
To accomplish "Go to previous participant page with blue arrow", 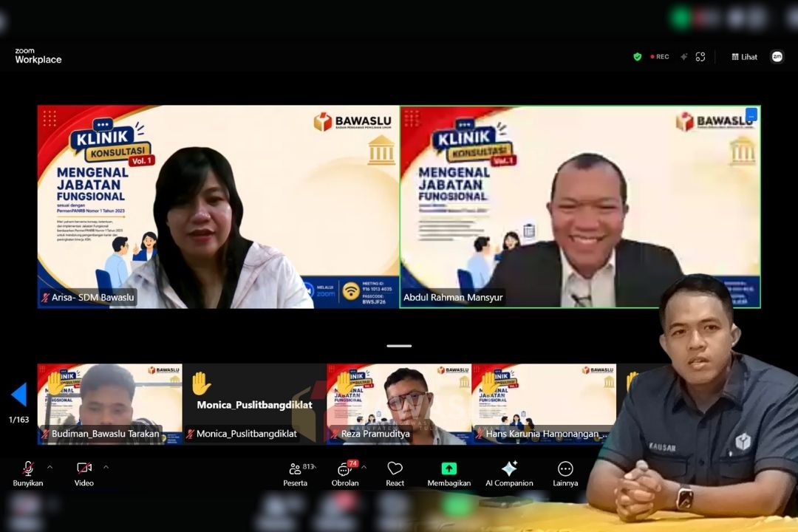I will [x=19, y=395].
